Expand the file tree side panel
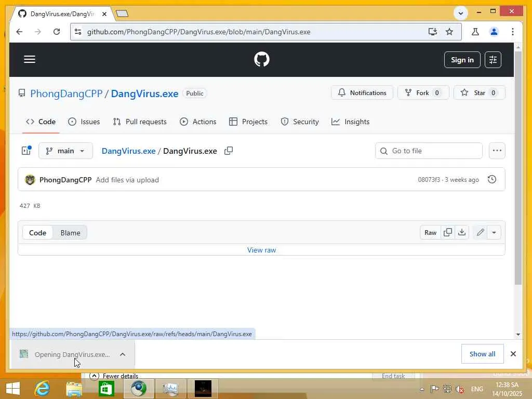This screenshot has height=399, width=532. [x=26, y=151]
